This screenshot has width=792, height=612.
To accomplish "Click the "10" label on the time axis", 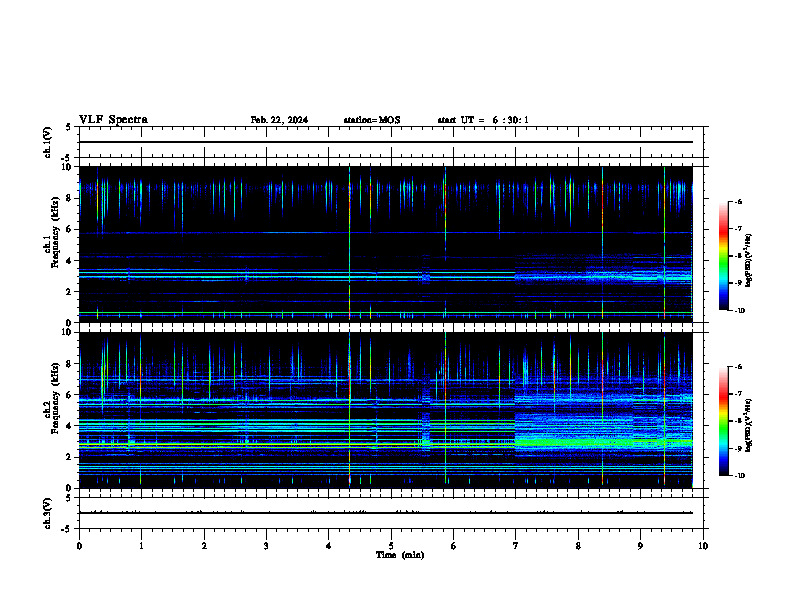I will pos(703,546).
